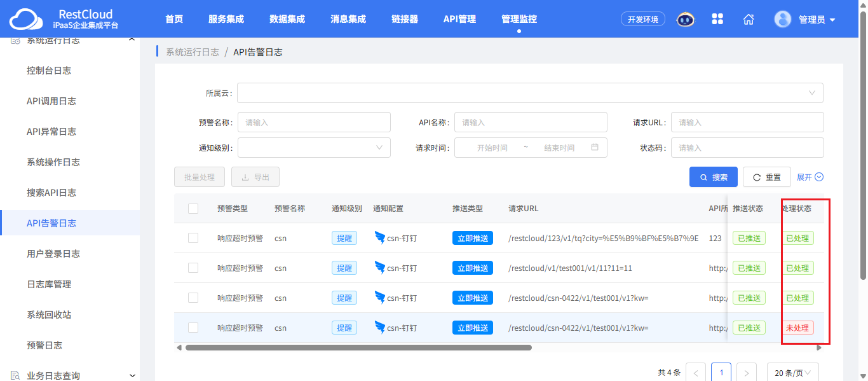Check the first row's checkbox

point(193,238)
